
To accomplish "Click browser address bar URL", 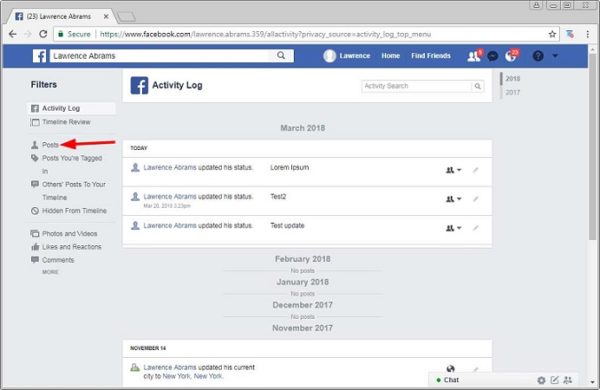I will coord(265,34).
